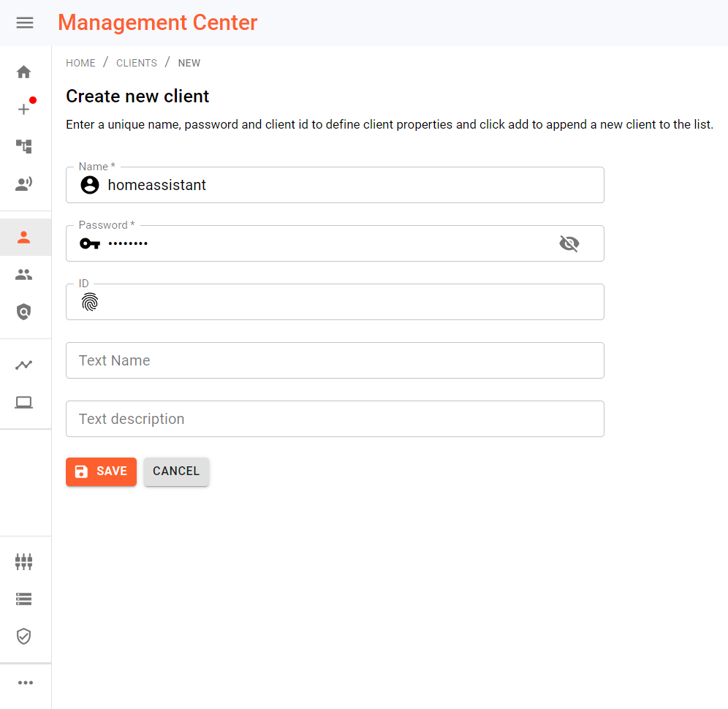728x709 pixels.
Task: Select the laptop/terminal icon in the sidebar
Action: (24, 401)
